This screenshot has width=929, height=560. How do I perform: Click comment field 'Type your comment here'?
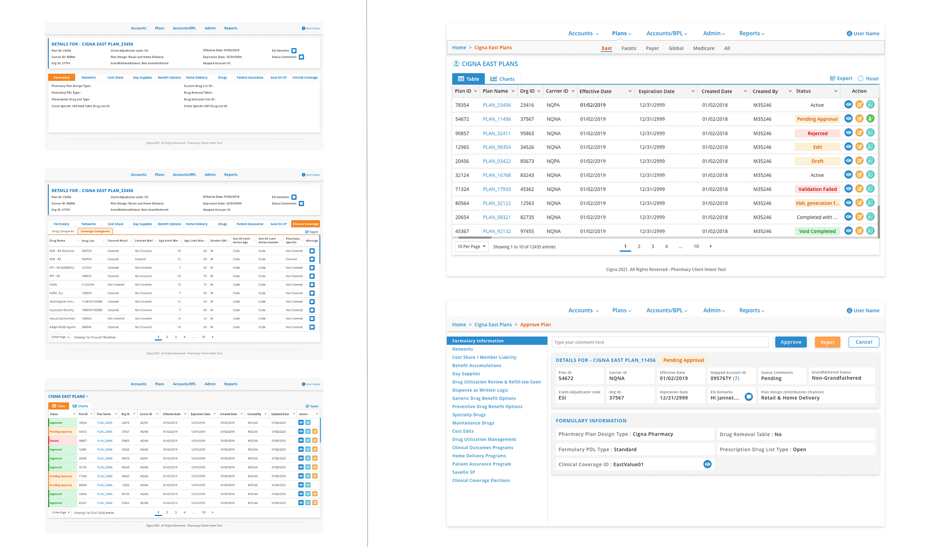click(660, 342)
